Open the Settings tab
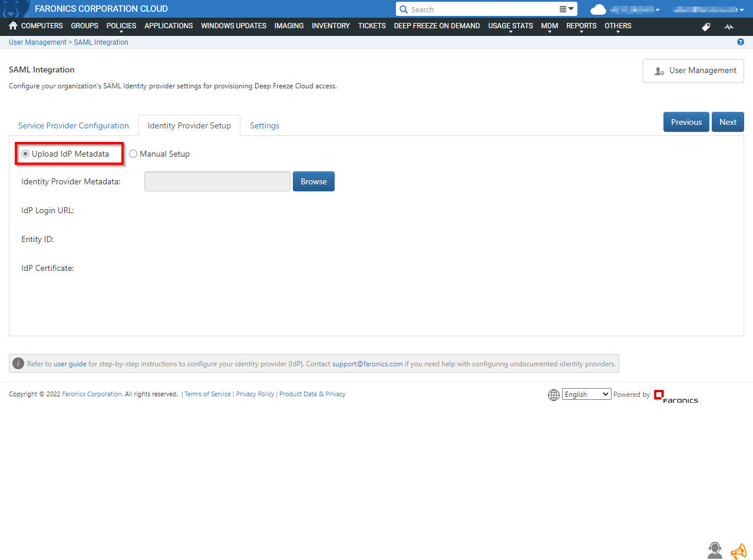The height and width of the screenshot is (560, 753). coord(265,125)
